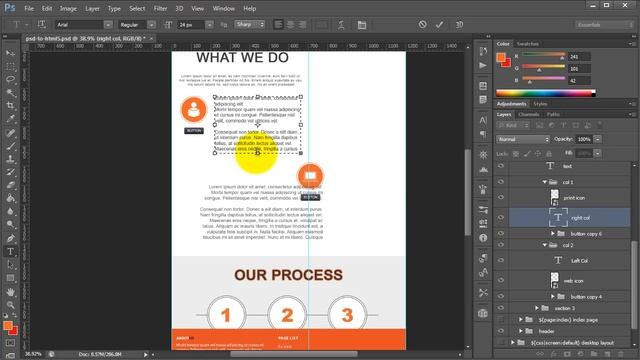Open the anti-aliasing Sharp dropdown
This screenshot has width=640, height=360.
250,24
